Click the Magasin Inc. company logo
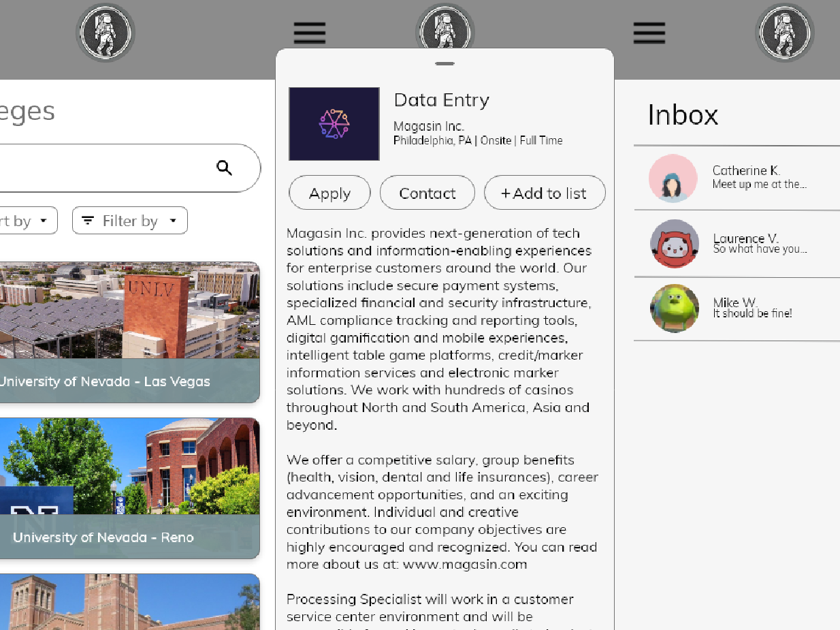The height and width of the screenshot is (630, 840). point(334,124)
